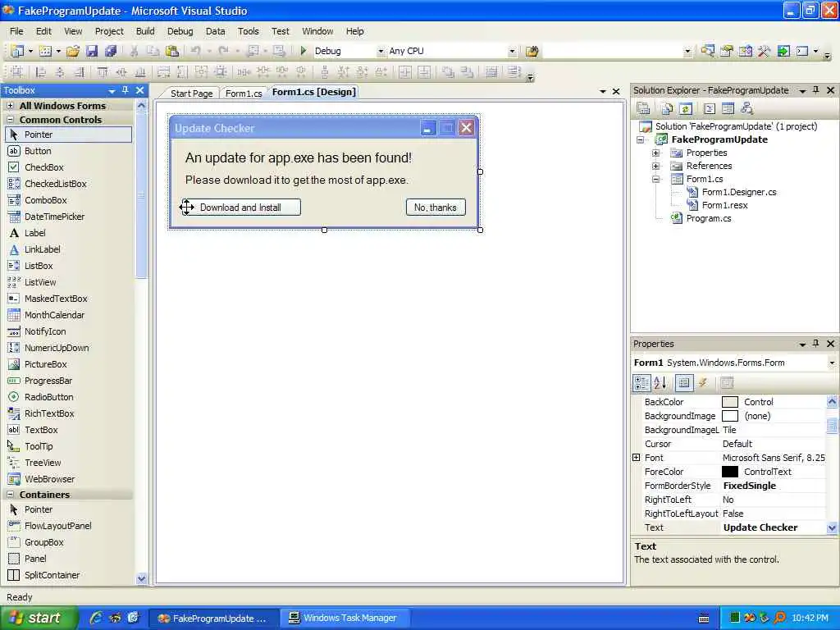Screen dimensions: 840x630
Task: Select Program.cs in Solution Explorer
Action: (708, 218)
